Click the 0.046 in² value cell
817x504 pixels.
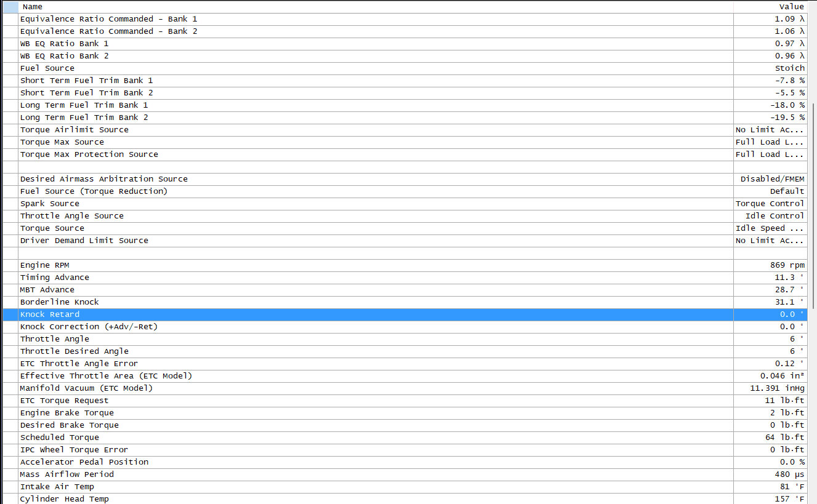[770, 376]
